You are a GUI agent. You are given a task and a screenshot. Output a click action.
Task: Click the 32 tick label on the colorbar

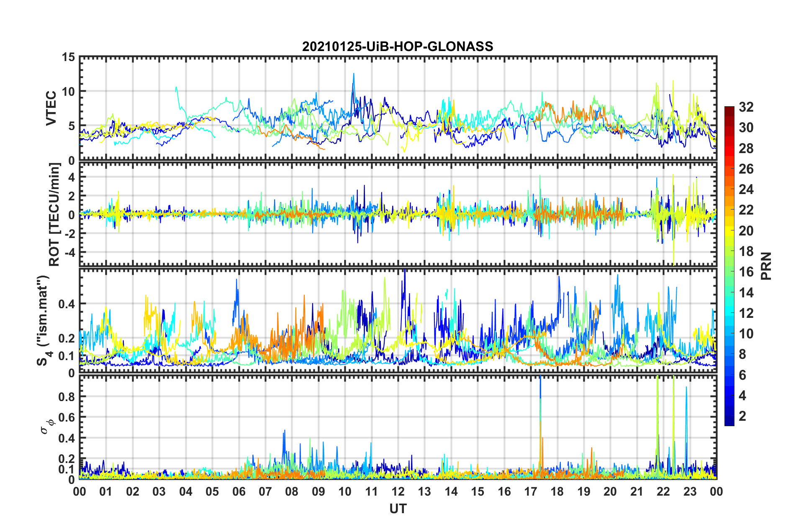[746, 107]
